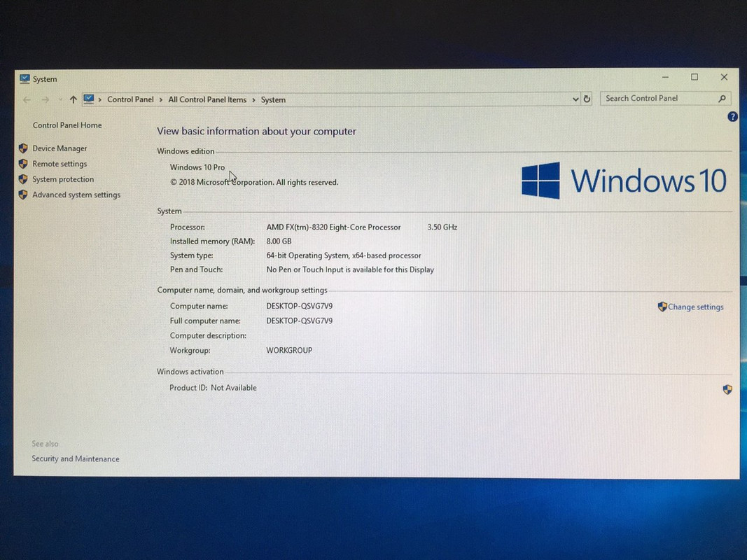The height and width of the screenshot is (560, 747).
Task: Click shield icon next to System protection
Action: (23, 179)
